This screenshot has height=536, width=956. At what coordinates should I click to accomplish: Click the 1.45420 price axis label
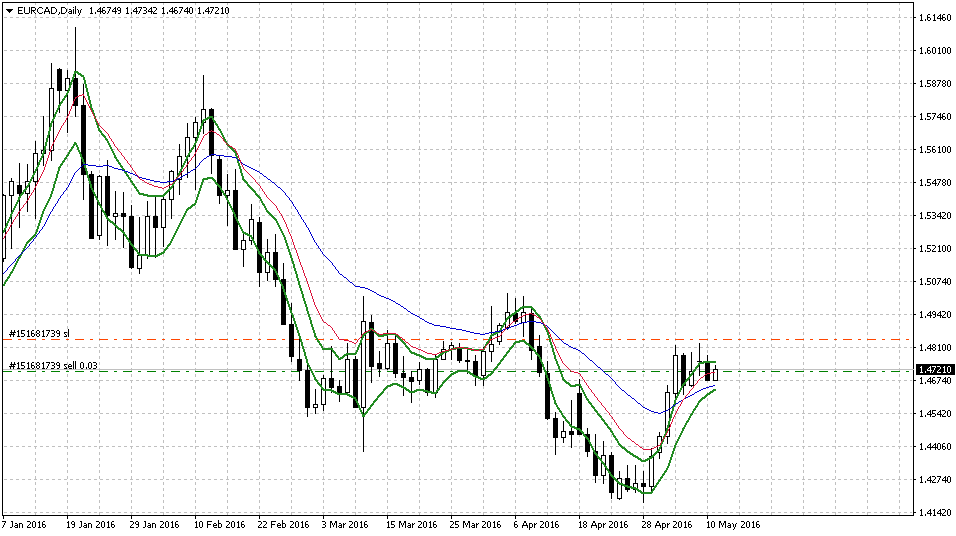[x=935, y=413]
